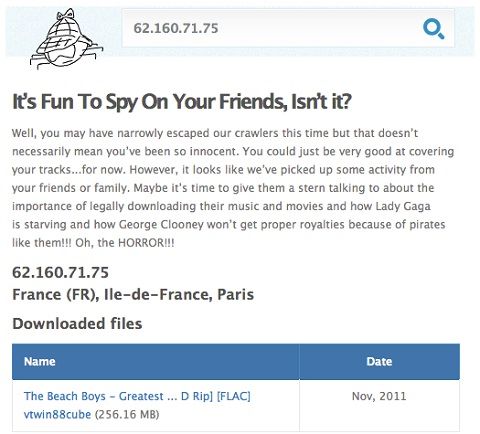Click the 62.160.71.75 heading above location
480x434 pixels.
click(60, 272)
